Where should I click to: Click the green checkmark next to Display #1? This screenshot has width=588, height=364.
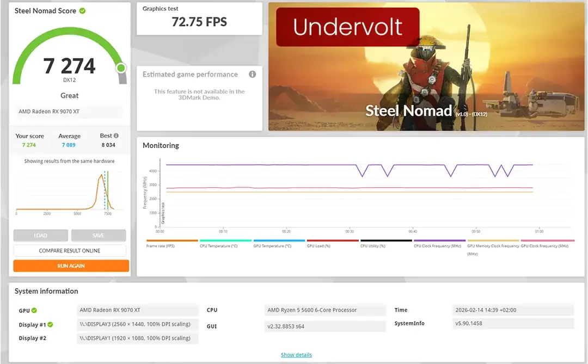click(x=50, y=325)
